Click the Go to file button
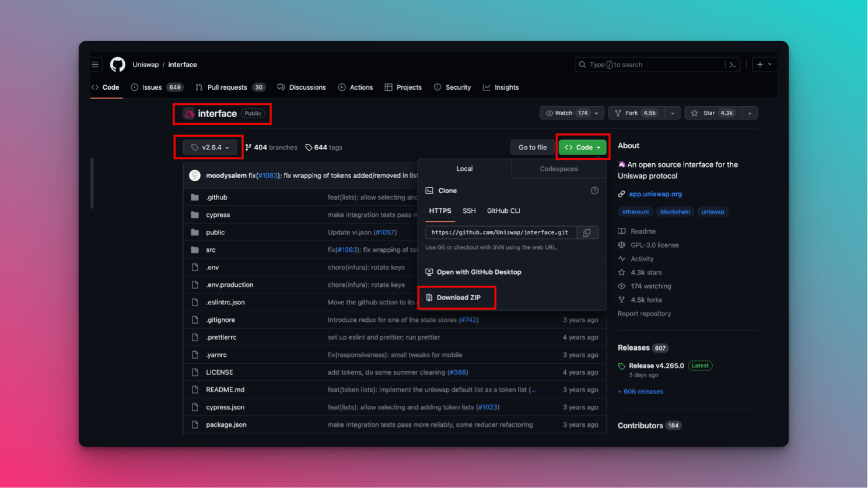 (533, 148)
